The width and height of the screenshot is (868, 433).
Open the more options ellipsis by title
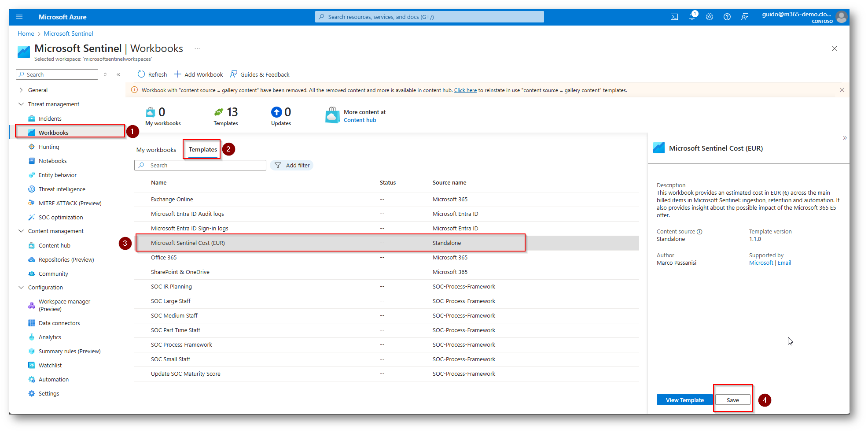point(197,48)
